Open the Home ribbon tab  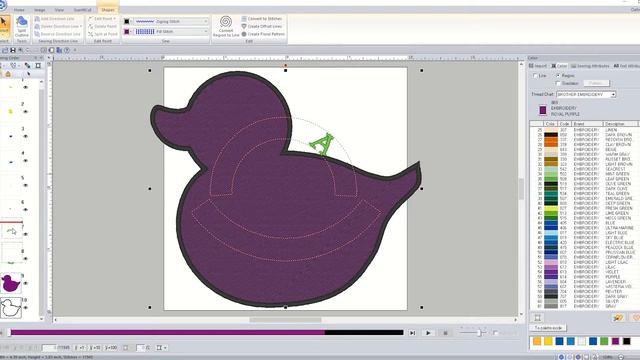[19, 9]
